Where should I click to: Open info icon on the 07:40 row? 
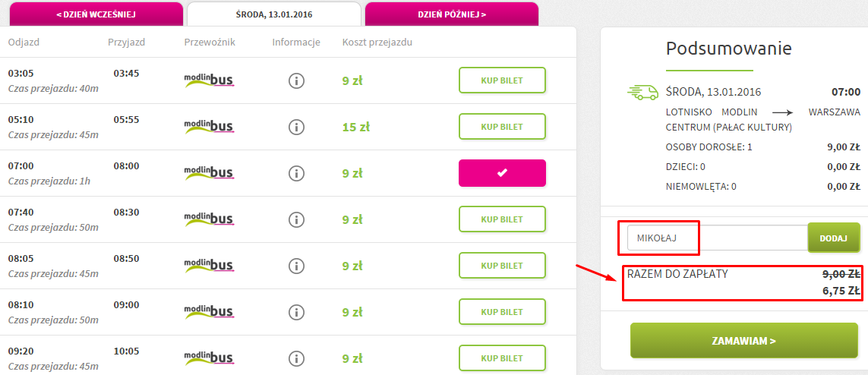click(297, 219)
